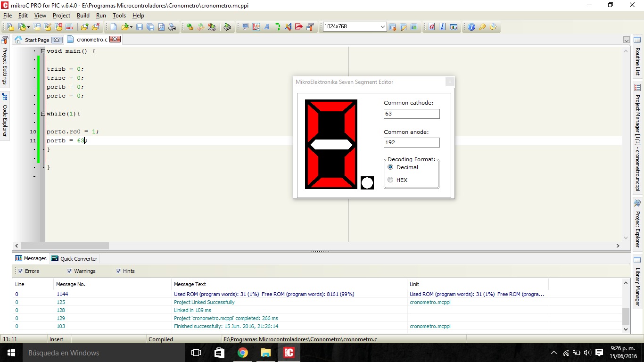Screen dimensions: 644x362
Task: Click the Open File folder icon
Action: pos(125,27)
